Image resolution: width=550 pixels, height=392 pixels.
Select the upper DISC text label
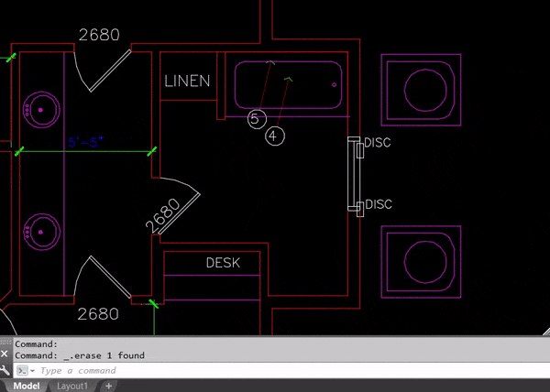tap(378, 143)
